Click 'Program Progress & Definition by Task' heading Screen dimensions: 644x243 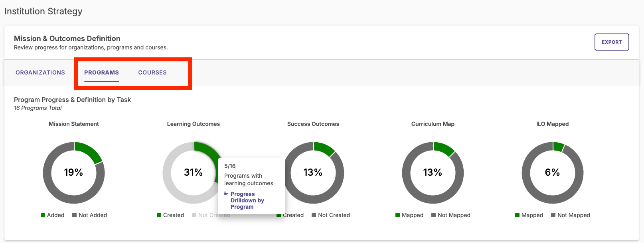[x=72, y=100]
